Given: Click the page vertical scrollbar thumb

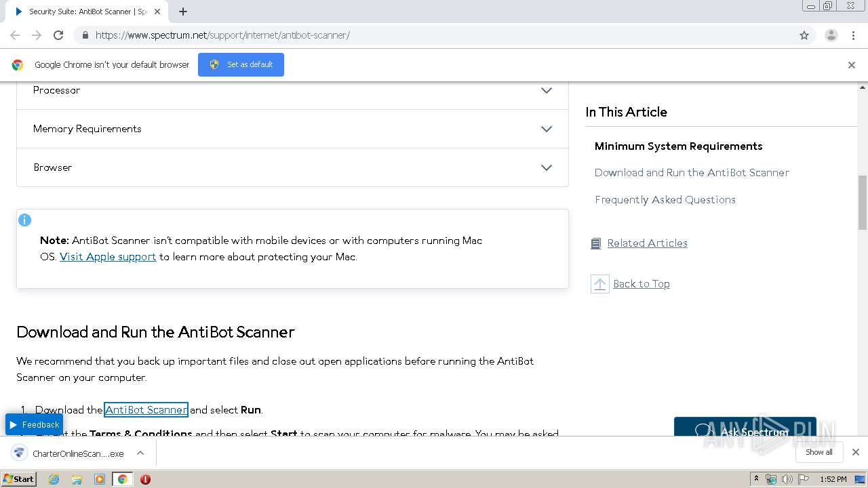Looking at the screenshot, I should pyautogui.click(x=863, y=202).
